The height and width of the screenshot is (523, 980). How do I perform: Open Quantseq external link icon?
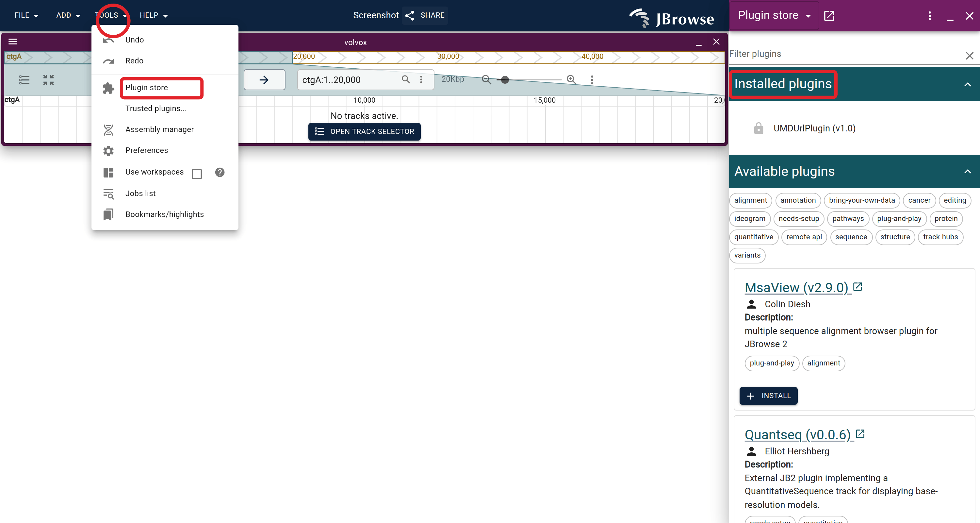tap(860, 433)
